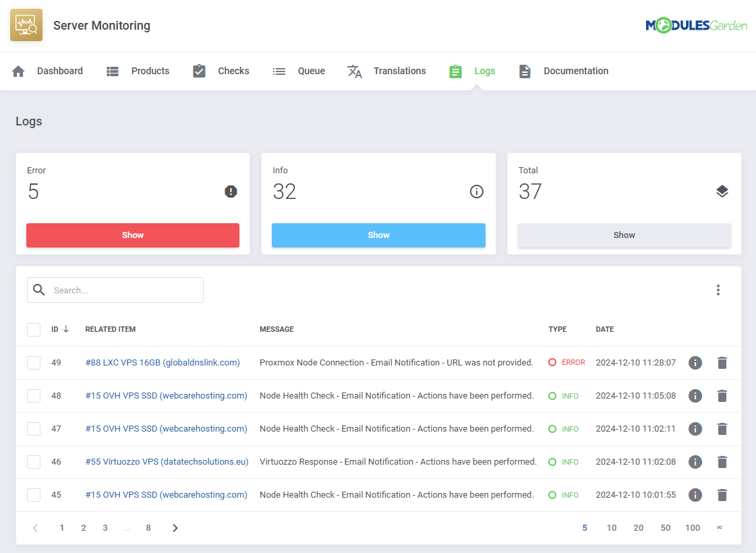Screen dimensions: 756x553
Task: Click the Server Monitoring app logo icon
Action: [26, 25]
